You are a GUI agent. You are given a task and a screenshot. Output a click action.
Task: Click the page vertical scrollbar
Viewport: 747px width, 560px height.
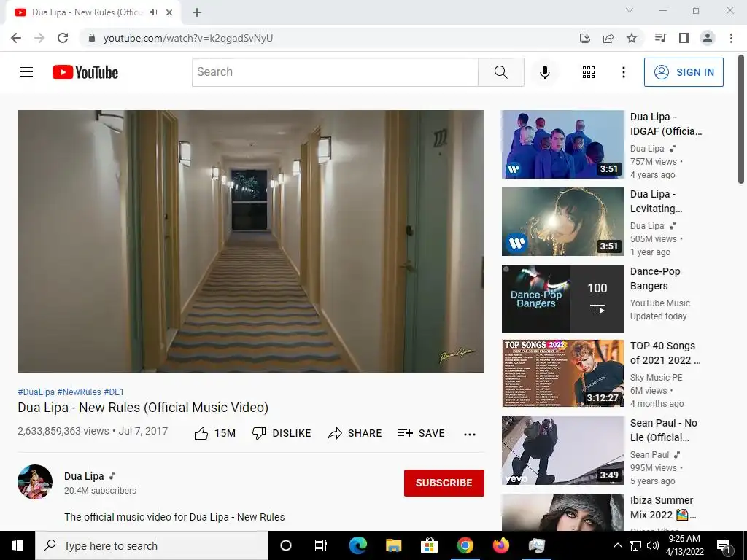(x=741, y=119)
